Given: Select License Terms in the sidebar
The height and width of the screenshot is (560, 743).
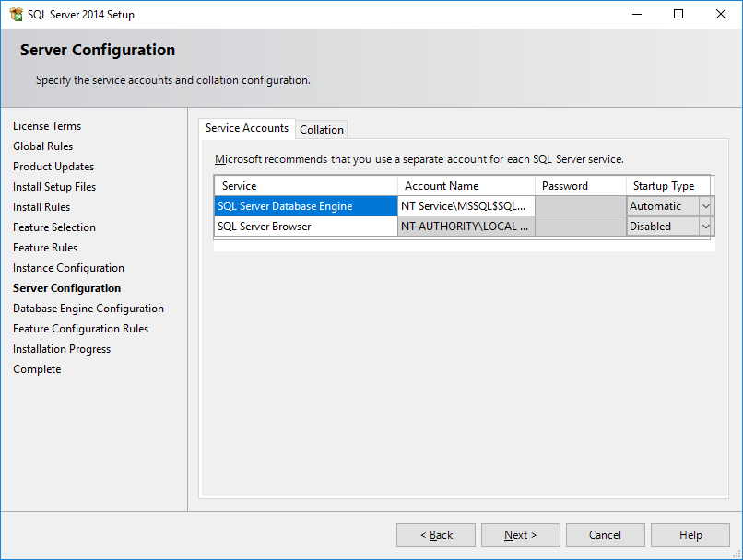Looking at the screenshot, I should (47, 125).
